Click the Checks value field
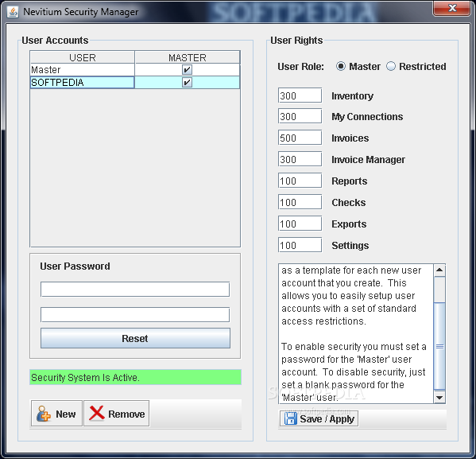This screenshot has width=476, height=459. (x=300, y=202)
